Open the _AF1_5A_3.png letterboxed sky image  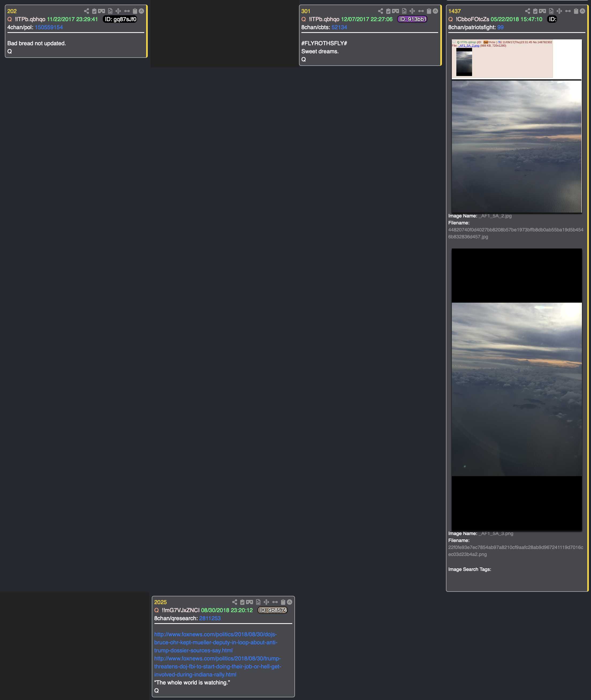[516, 390]
